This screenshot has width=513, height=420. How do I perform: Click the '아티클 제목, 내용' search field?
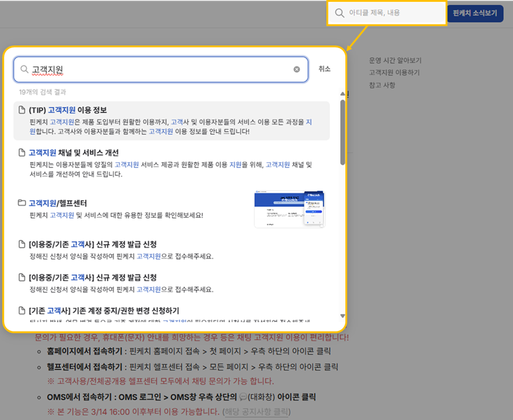click(387, 13)
